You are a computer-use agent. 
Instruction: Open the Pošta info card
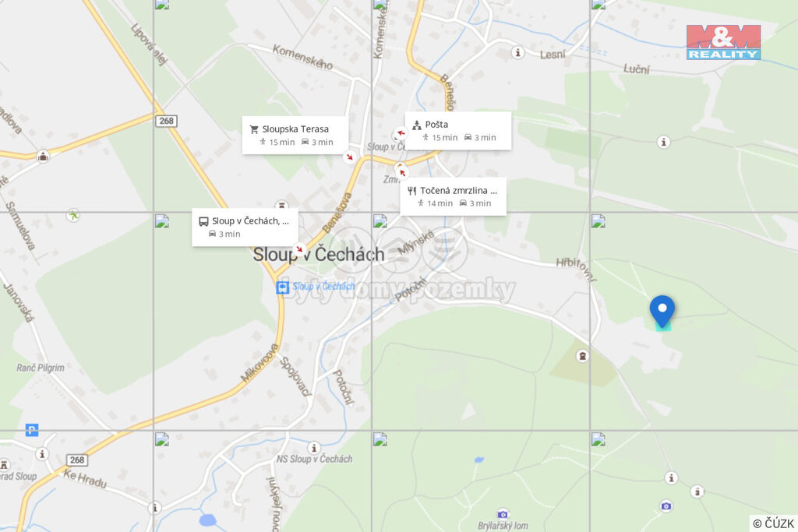coord(458,131)
